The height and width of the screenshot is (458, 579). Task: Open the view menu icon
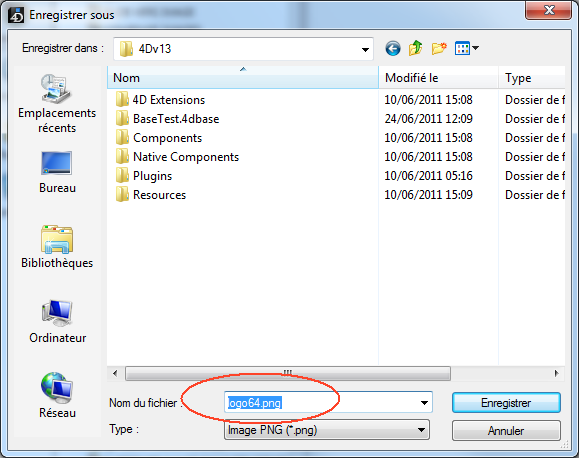tap(467, 48)
